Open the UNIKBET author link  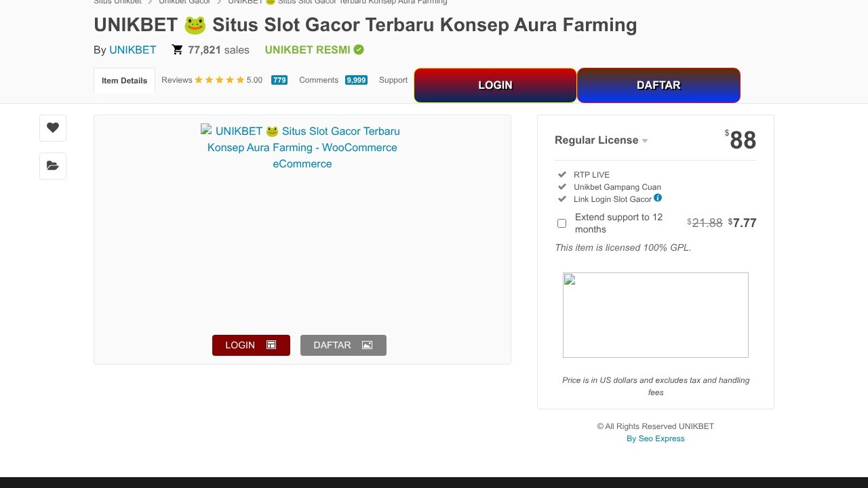click(x=133, y=49)
